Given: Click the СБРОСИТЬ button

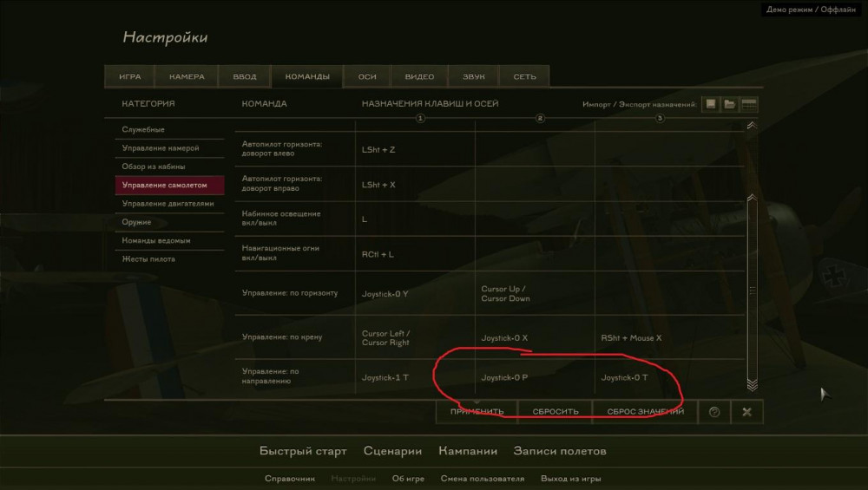Looking at the screenshot, I should [556, 412].
